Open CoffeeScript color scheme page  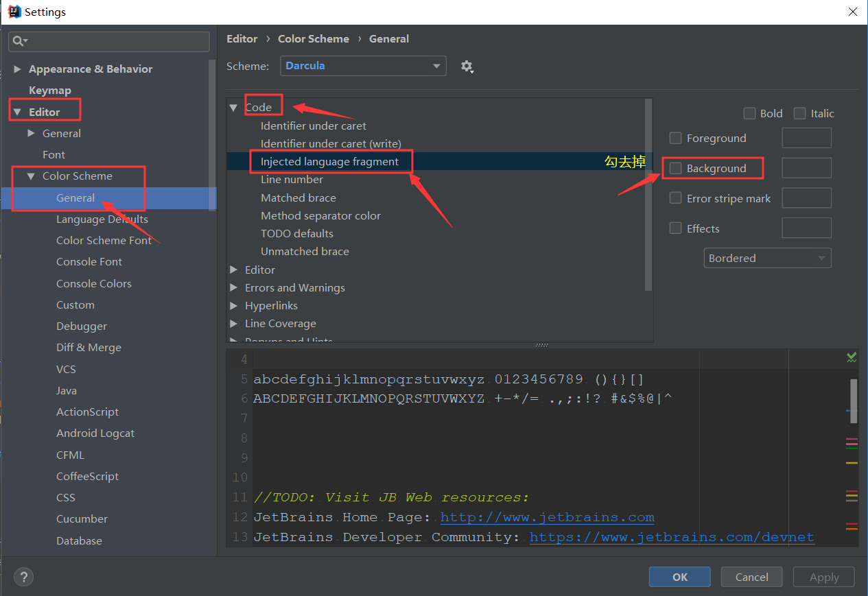[x=88, y=477]
